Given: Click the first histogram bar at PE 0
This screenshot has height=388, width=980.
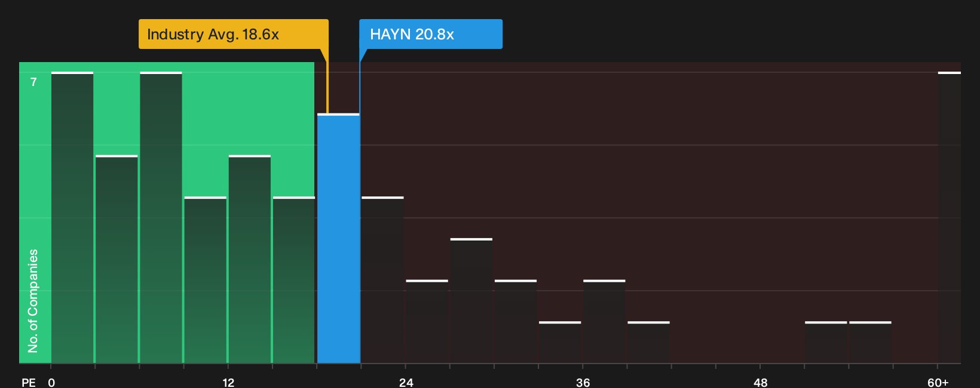Looking at the screenshot, I should coord(72,217).
